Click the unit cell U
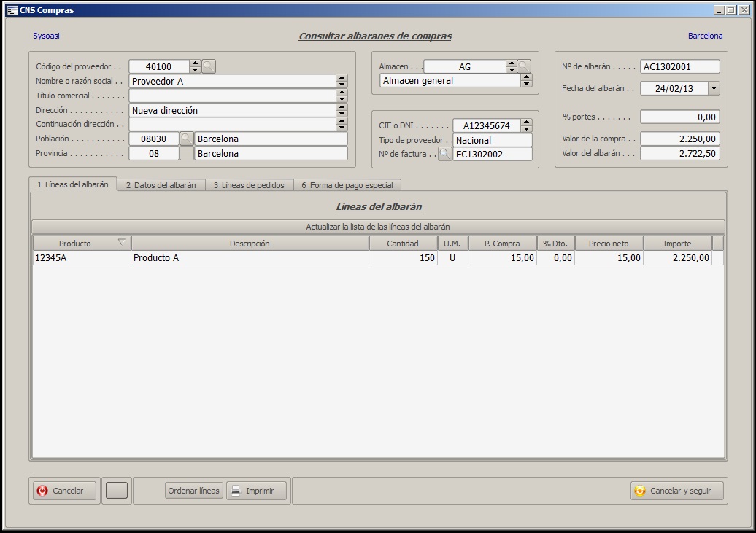 [452, 258]
